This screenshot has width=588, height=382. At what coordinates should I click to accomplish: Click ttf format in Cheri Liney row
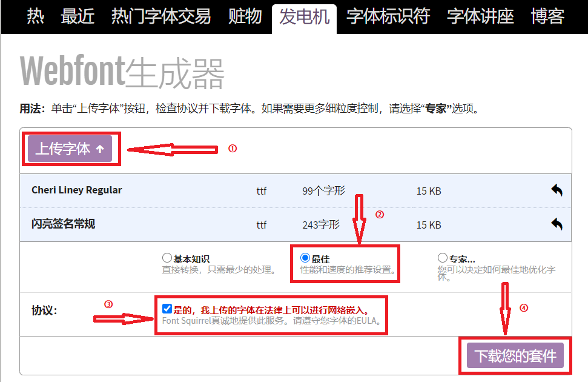pyautogui.click(x=262, y=191)
